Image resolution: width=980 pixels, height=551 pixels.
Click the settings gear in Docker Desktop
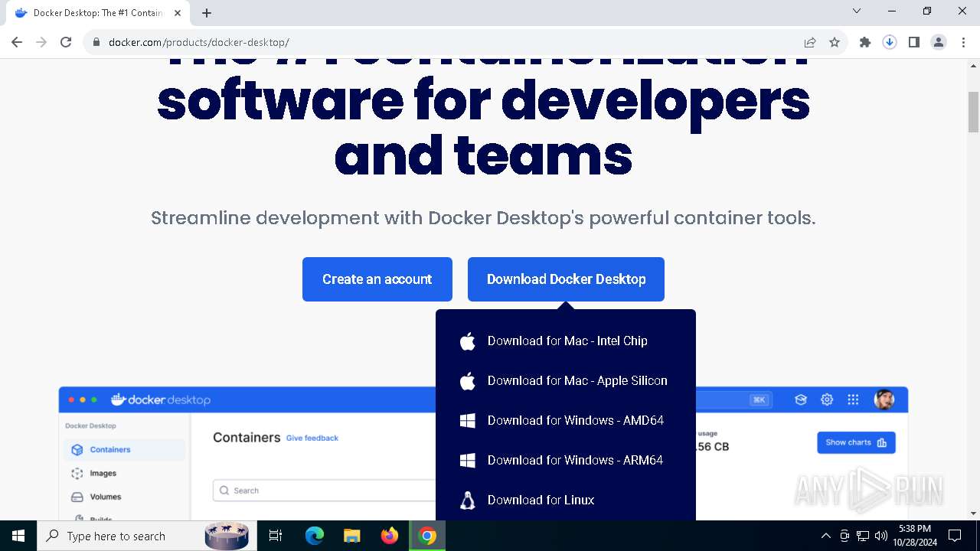point(827,399)
